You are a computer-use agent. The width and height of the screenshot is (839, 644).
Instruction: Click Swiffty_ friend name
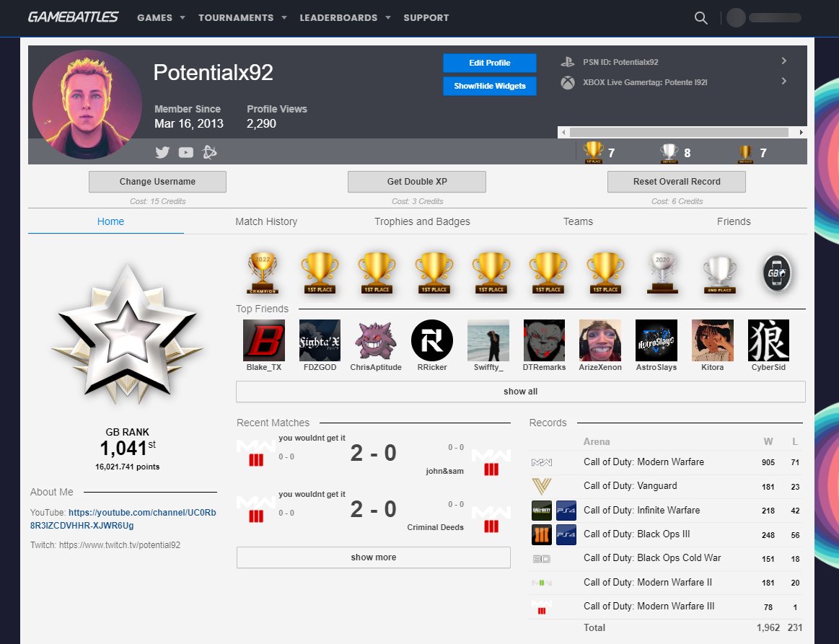(488, 368)
